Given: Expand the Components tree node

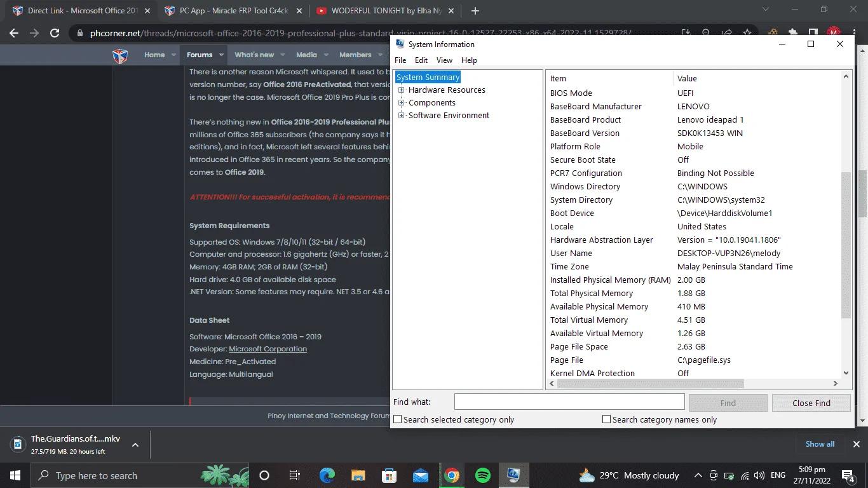Looking at the screenshot, I should (x=402, y=103).
